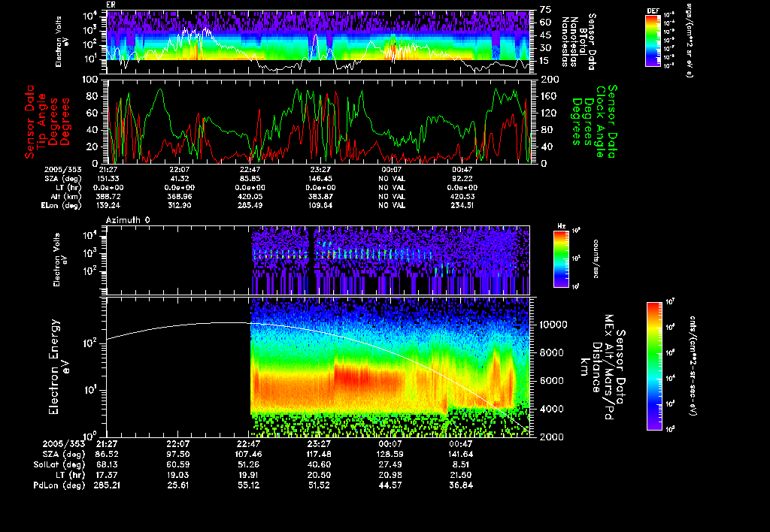Select SolLat value 27.49

tap(390, 465)
